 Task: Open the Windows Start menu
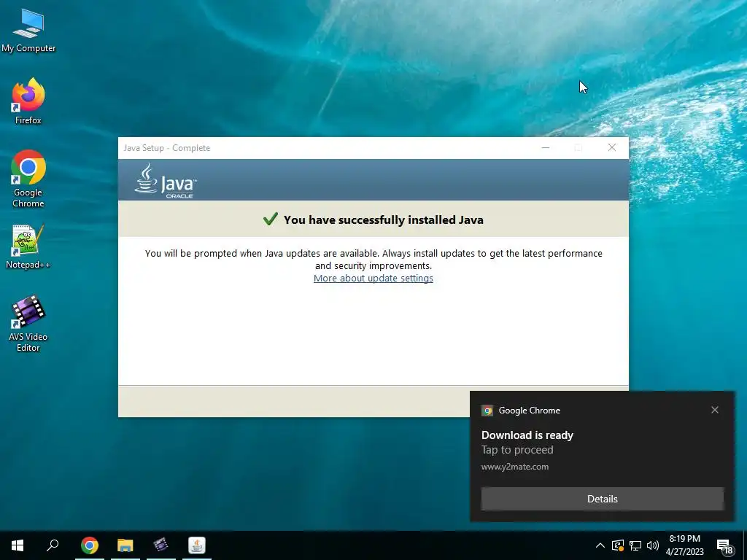point(18,545)
